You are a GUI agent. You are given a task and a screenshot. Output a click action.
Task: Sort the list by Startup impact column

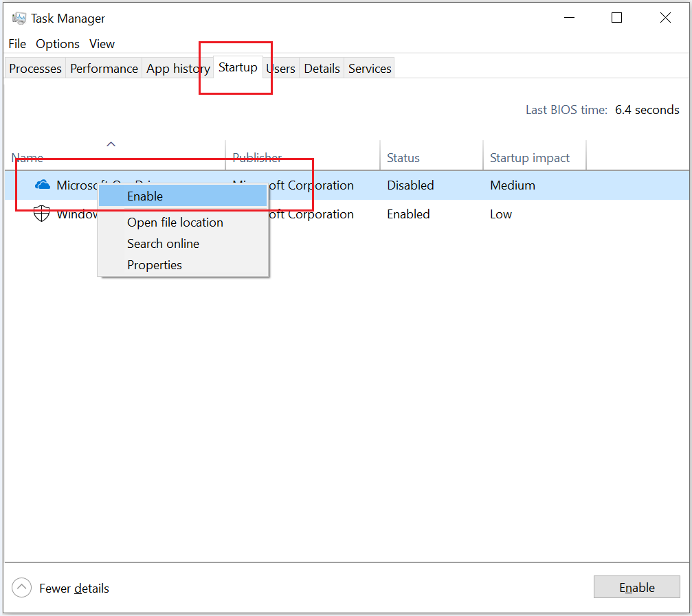(530, 158)
